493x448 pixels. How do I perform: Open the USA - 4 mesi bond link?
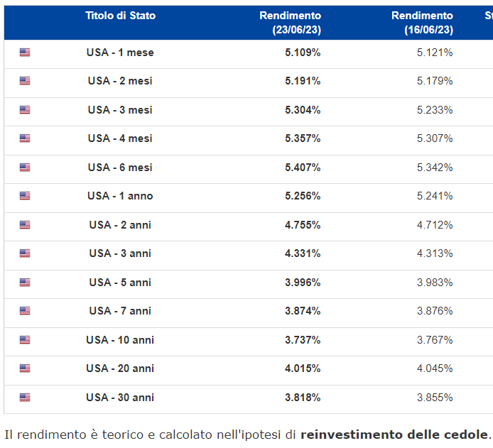pyautogui.click(x=120, y=138)
